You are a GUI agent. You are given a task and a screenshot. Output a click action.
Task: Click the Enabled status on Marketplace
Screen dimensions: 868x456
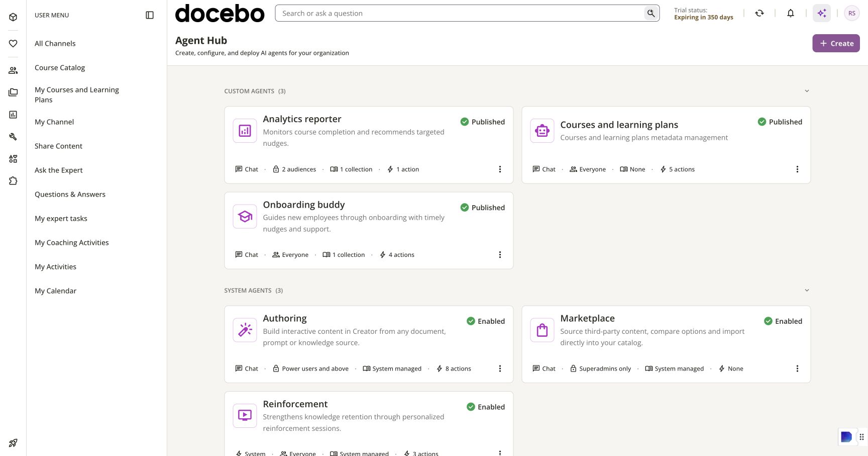coord(783,321)
